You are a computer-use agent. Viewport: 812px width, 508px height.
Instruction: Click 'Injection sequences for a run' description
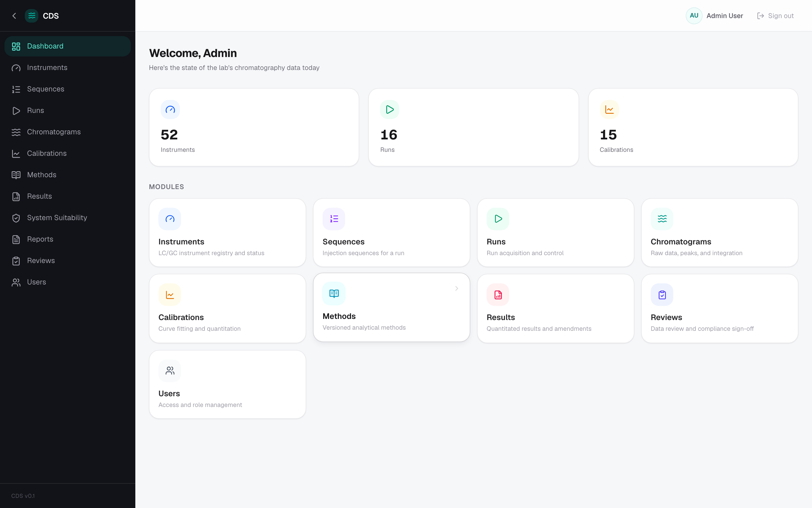[x=363, y=253]
